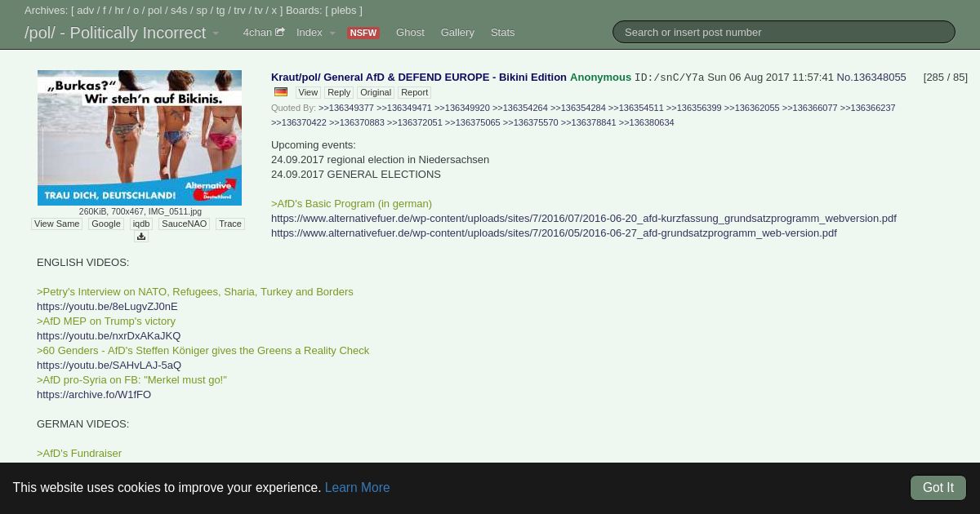Open the Gallery view
This screenshot has height=514, width=980.
(457, 33)
